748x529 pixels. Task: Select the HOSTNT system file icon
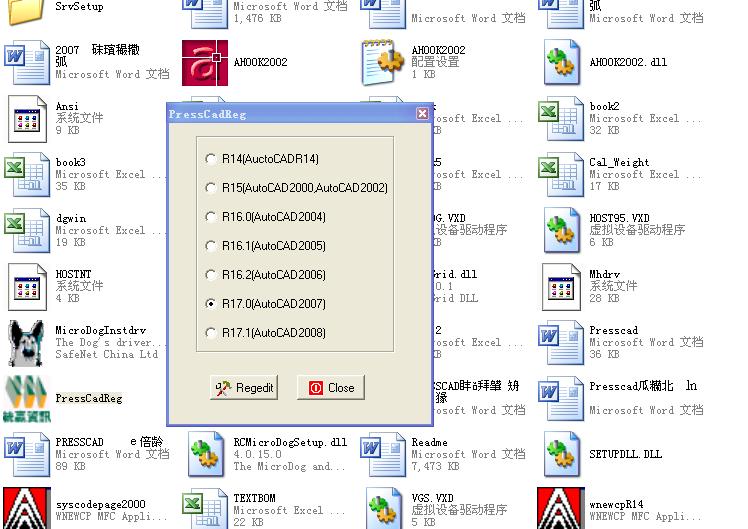(x=27, y=287)
